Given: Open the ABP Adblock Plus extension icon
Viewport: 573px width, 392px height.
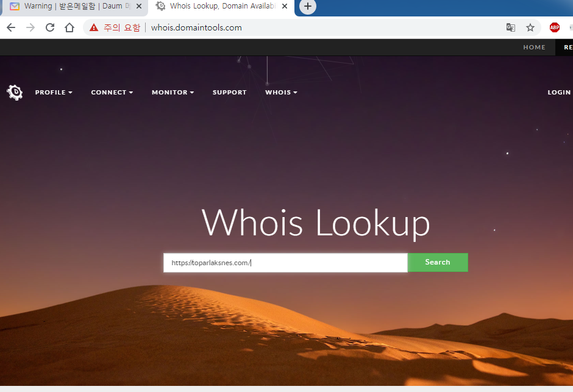Looking at the screenshot, I should [554, 27].
